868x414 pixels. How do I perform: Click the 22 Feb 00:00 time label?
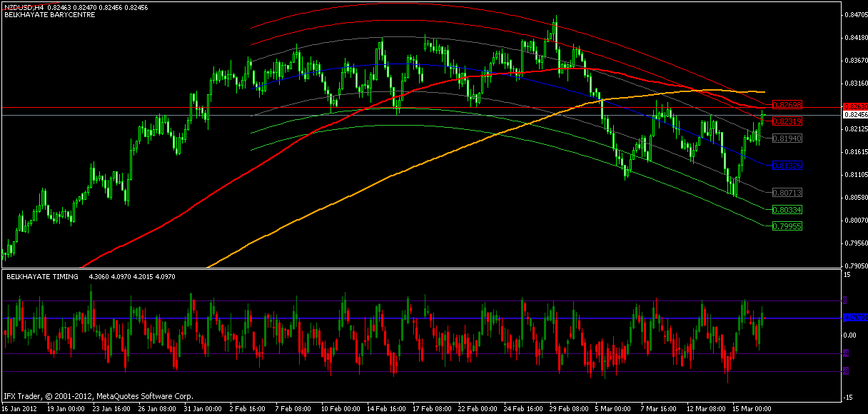[478, 409]
